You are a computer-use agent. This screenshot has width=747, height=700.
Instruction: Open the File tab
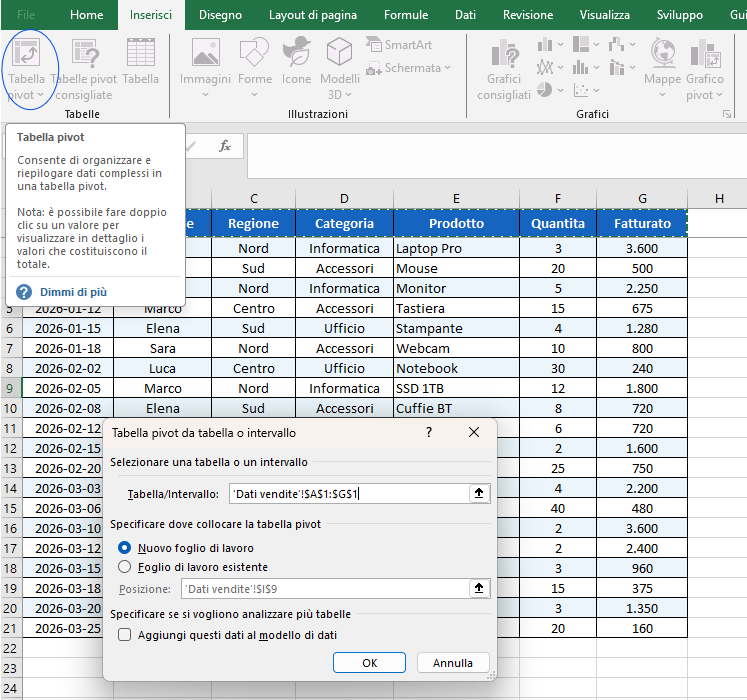click(x=26, y=15)
